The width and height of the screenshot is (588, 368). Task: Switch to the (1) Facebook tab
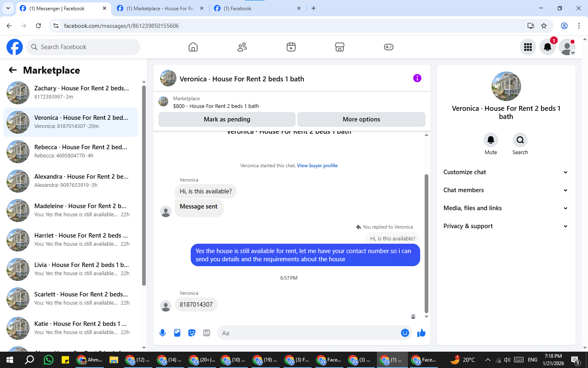(x=257, y=8)
